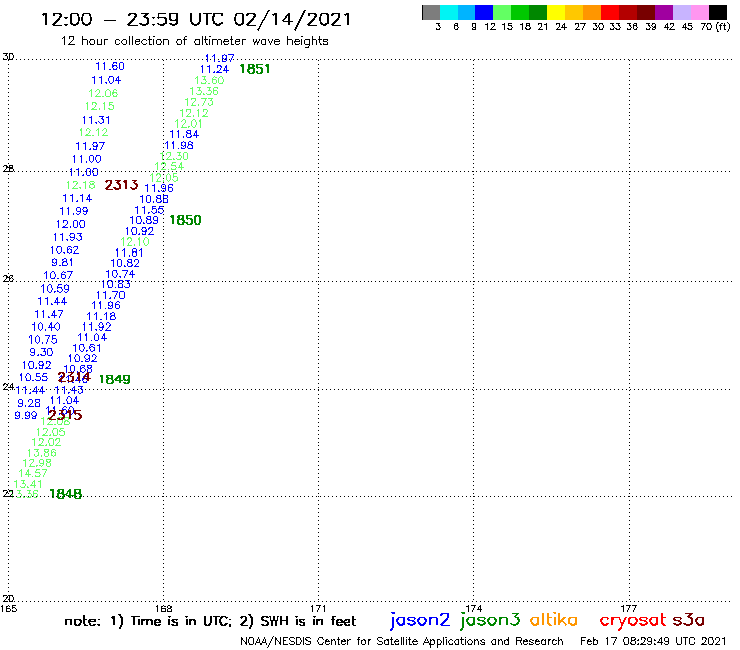Click the wave height value '11.47'
740x650 pixels.
(x=49, y=314)
